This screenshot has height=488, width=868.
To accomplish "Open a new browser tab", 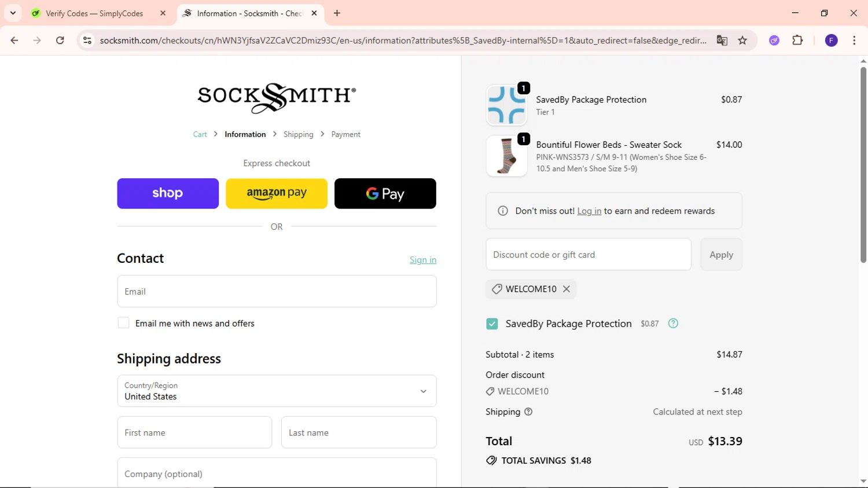I will [337, 13].
